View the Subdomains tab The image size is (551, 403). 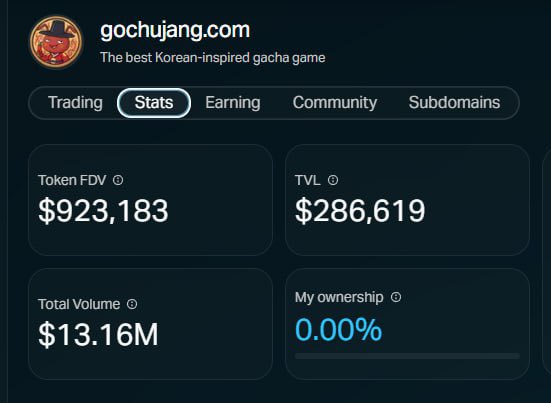[x=454, y=103]
